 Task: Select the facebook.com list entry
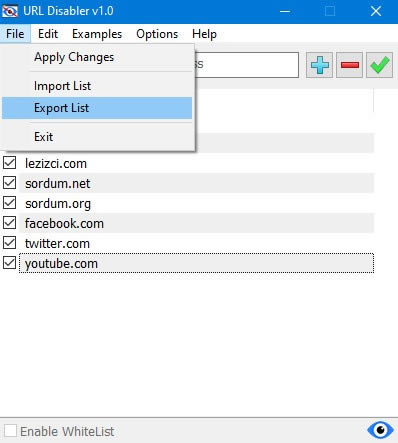[197, 223]
